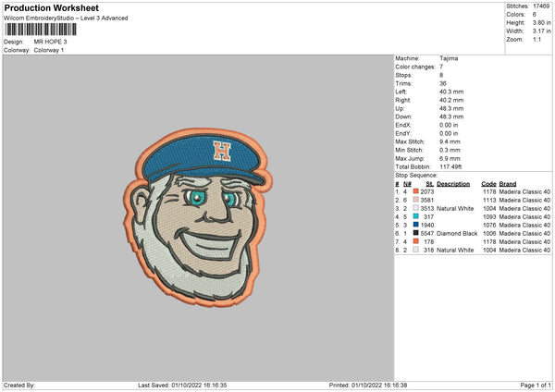Click the design name "MR HOPE 3"
Screen dimensions: 555x392
(50, 42)
